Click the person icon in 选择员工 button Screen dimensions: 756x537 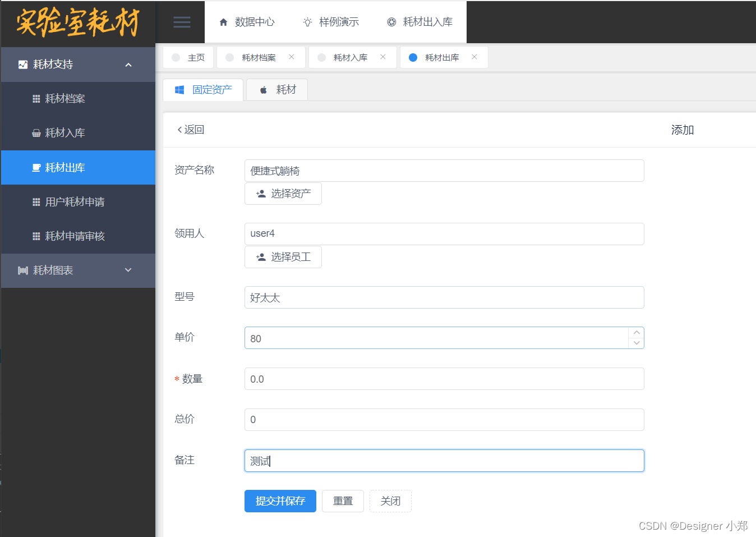click(261, 257)
